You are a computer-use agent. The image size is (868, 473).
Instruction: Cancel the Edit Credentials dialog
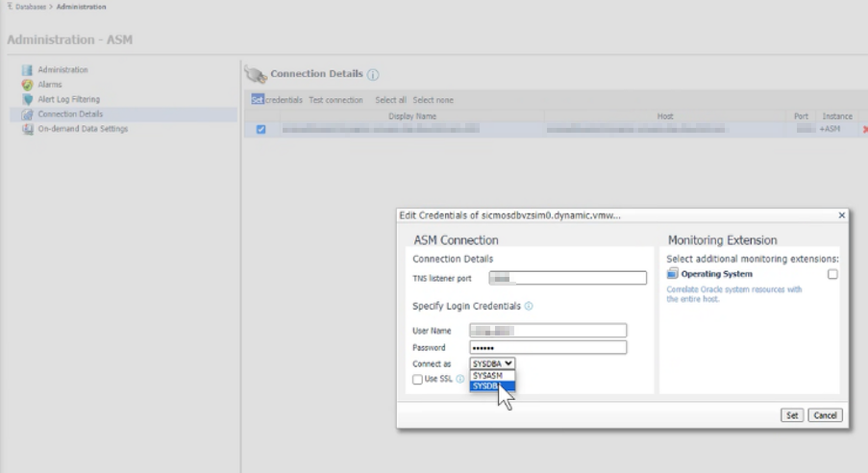825,415
